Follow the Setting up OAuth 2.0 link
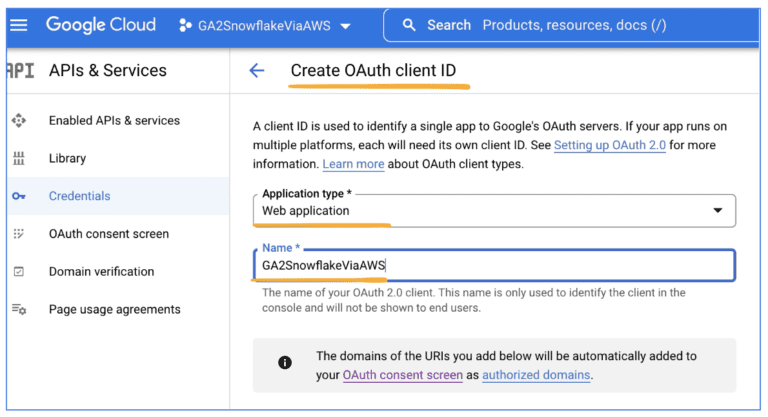Screen dimensions: 768x417 tap(610, 145)
